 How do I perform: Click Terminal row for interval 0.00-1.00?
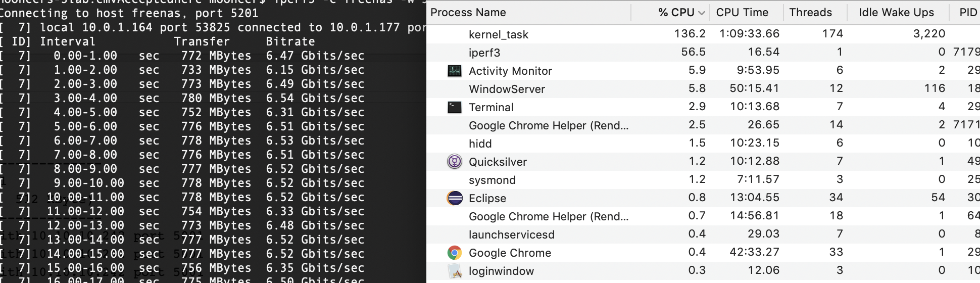click(182, 56)
